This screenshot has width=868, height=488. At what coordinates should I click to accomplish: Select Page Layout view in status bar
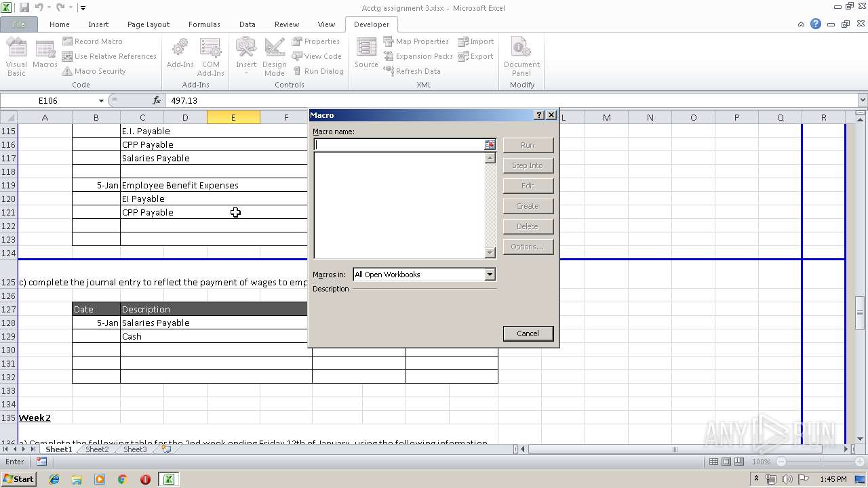726,462
